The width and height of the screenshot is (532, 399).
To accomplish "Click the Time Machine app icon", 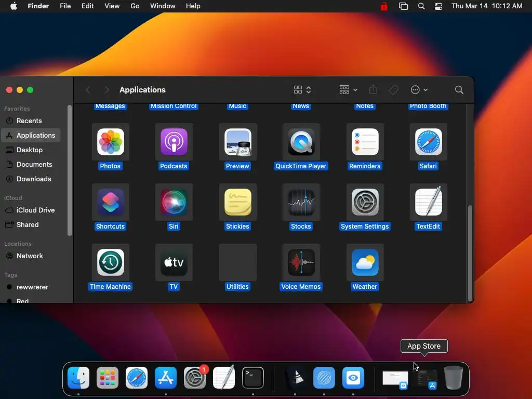I will click(x=110, y=262).
